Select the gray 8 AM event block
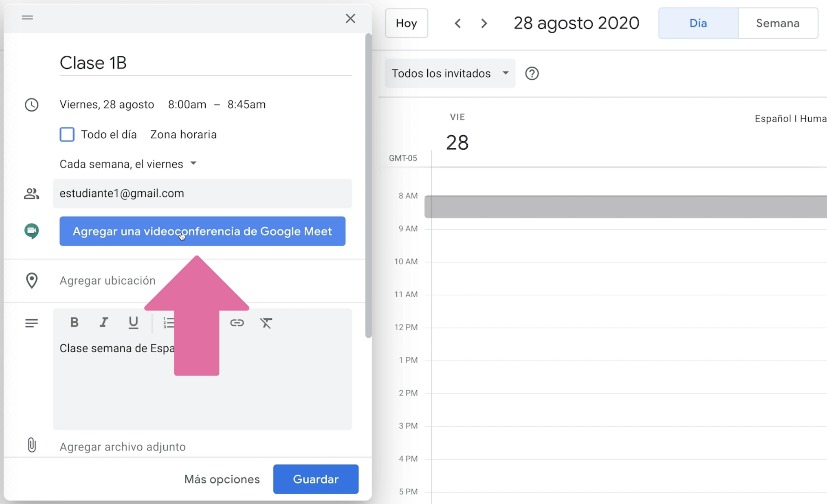Image resolution: width=827 pixels, height=504 pixels. click(625, 207)
